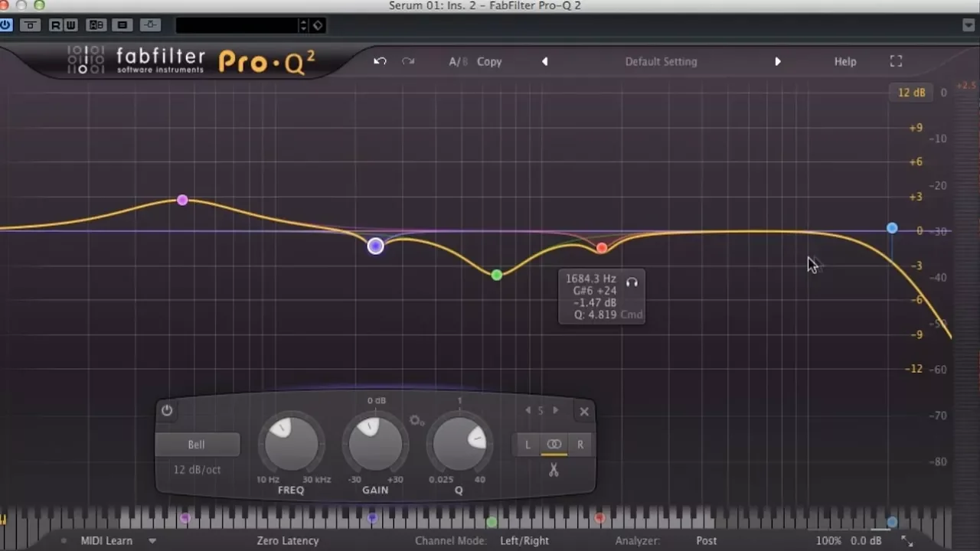Select the purple highlighted EQ band node
This screenshot has height=551, width=980.
[375, 246]
